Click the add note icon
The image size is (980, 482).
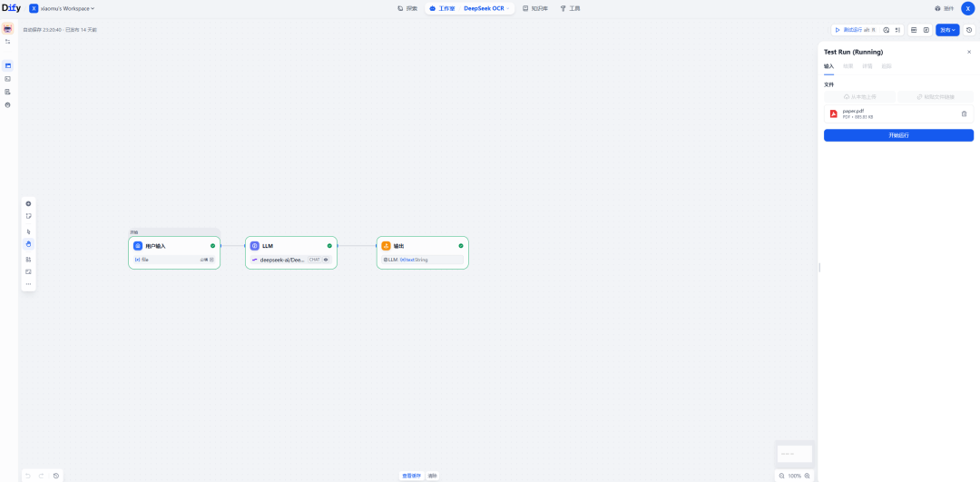[x=28, y=216]
